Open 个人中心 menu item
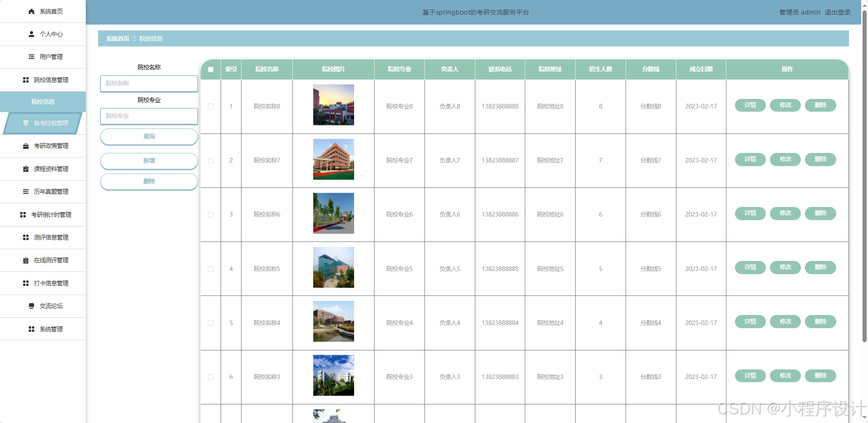 [43, 34]
